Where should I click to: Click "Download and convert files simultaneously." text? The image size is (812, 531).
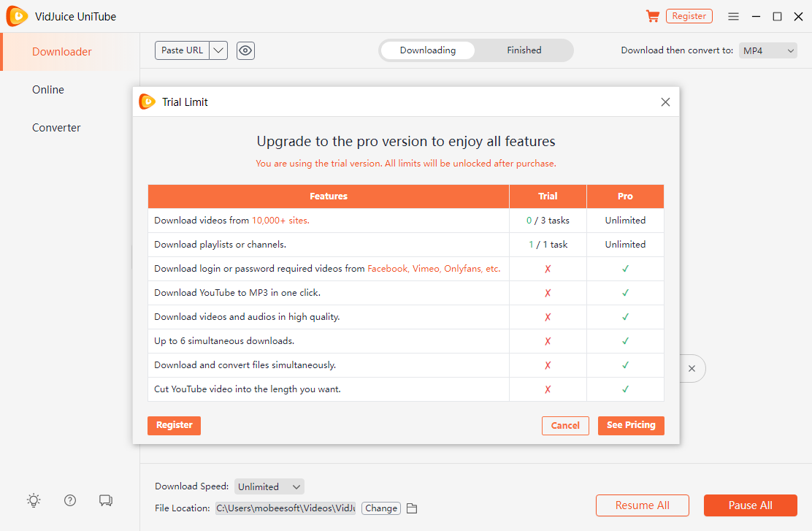pos(245,365)
